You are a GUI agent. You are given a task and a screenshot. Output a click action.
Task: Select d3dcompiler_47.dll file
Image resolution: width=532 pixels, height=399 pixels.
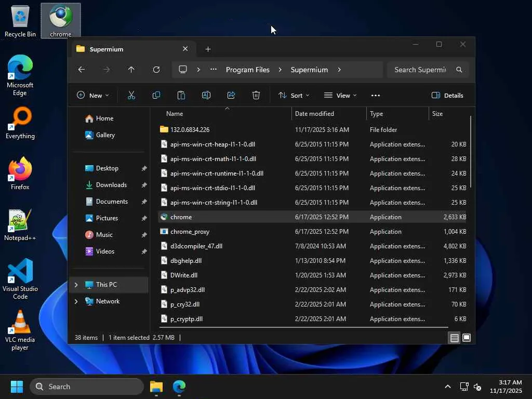[312, 246]
